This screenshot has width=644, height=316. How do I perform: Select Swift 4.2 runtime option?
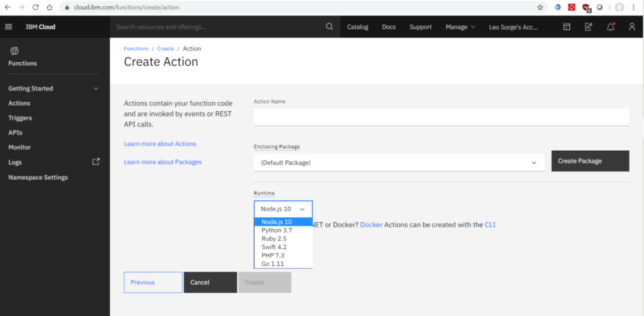pyautogui.click(x=284, y=247)
